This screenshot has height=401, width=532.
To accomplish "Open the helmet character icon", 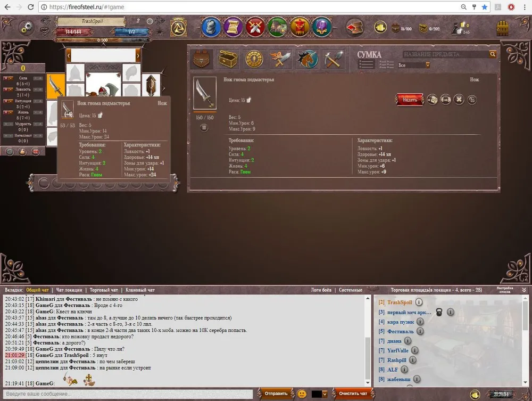I will [211, 27].
